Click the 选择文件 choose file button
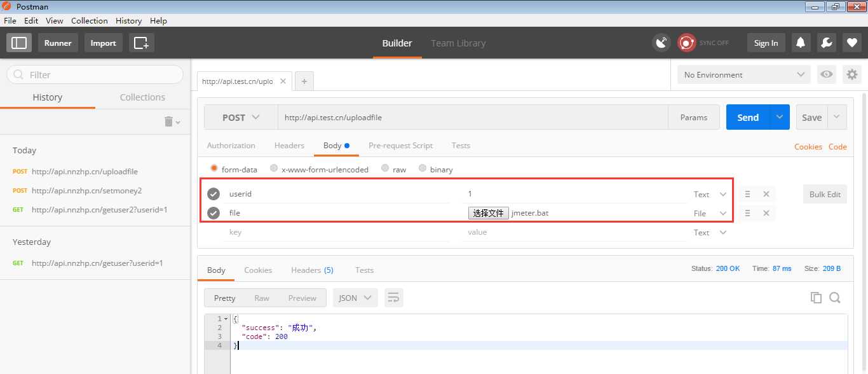Image resolution: width=868 pixels, height=374 pixels. click(489, 213)
